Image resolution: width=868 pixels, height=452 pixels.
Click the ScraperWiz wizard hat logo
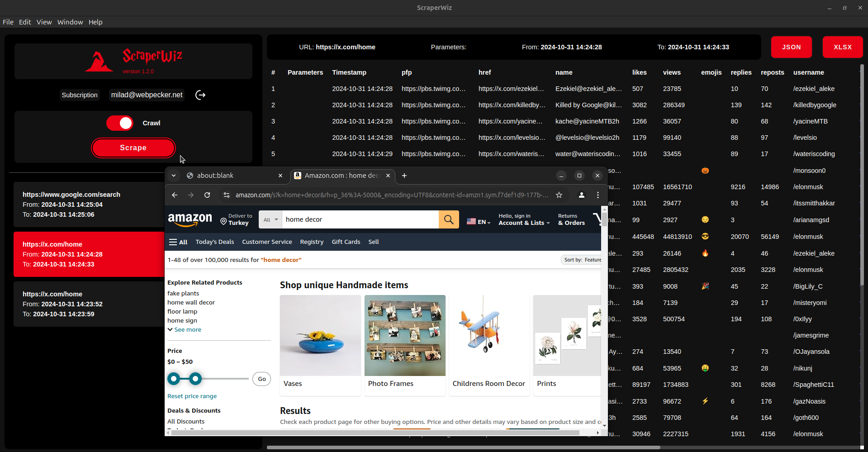point(99,62)
